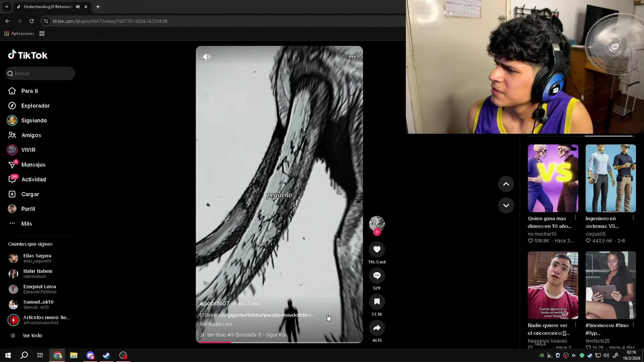Open options for Ingeniero en sistemas video
644x362 pixels.
[633, 218]
